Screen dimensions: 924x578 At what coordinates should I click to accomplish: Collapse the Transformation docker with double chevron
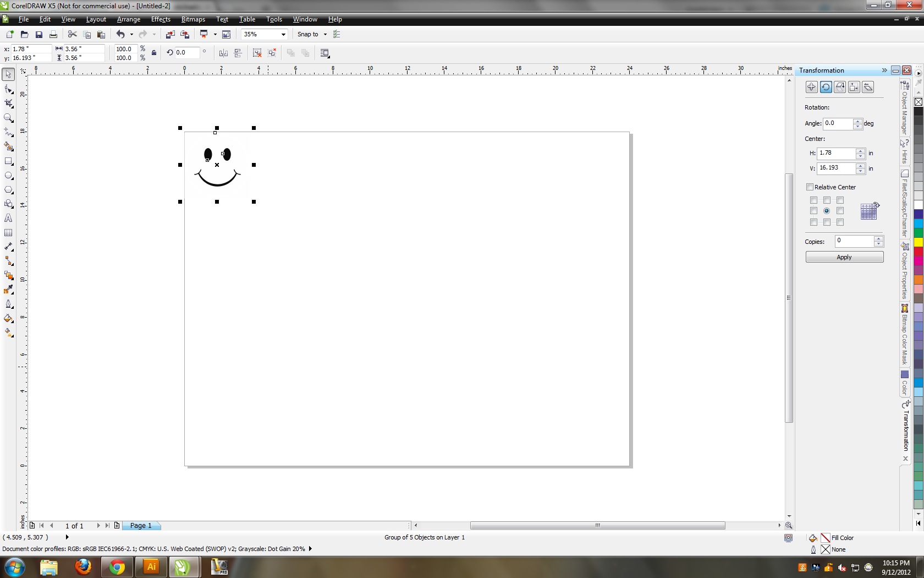(x=884, y=70)
